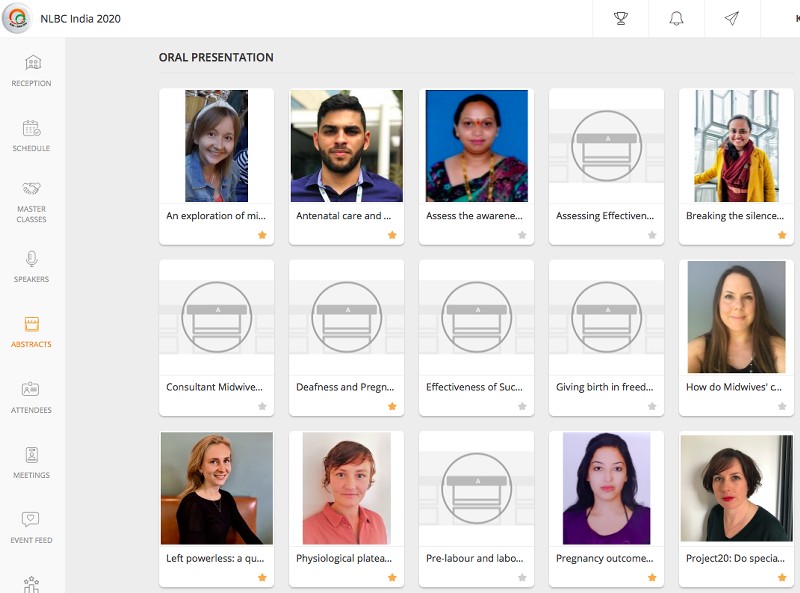Screen dimensions: 800x593
Task: Open photo of 'Pregnancy outcome...' presenter
Action: [x=607, y=488]
